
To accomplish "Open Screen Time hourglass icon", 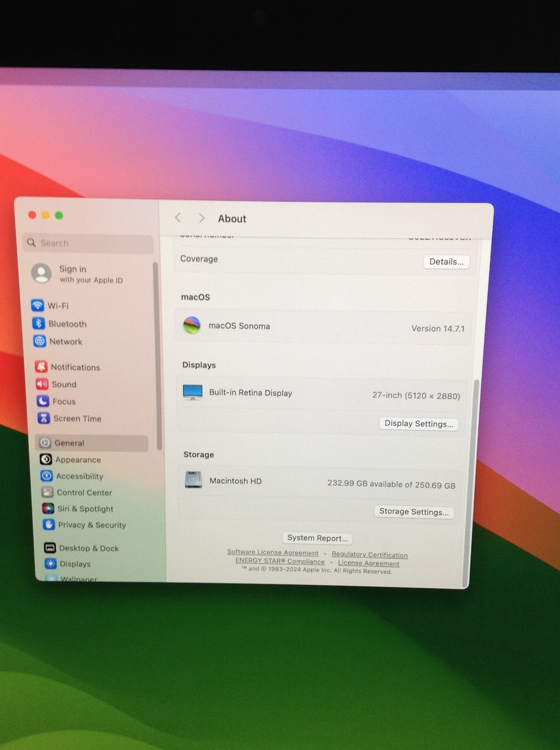I will (44, 418).
